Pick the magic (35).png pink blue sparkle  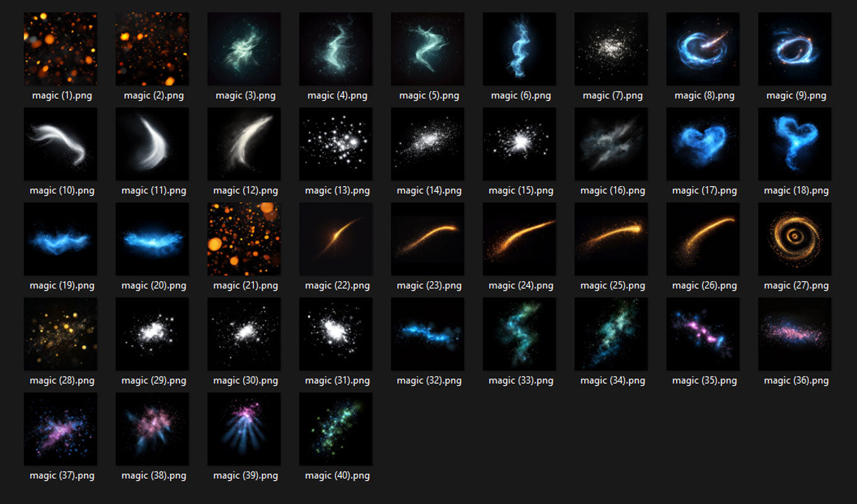(703, 335)
